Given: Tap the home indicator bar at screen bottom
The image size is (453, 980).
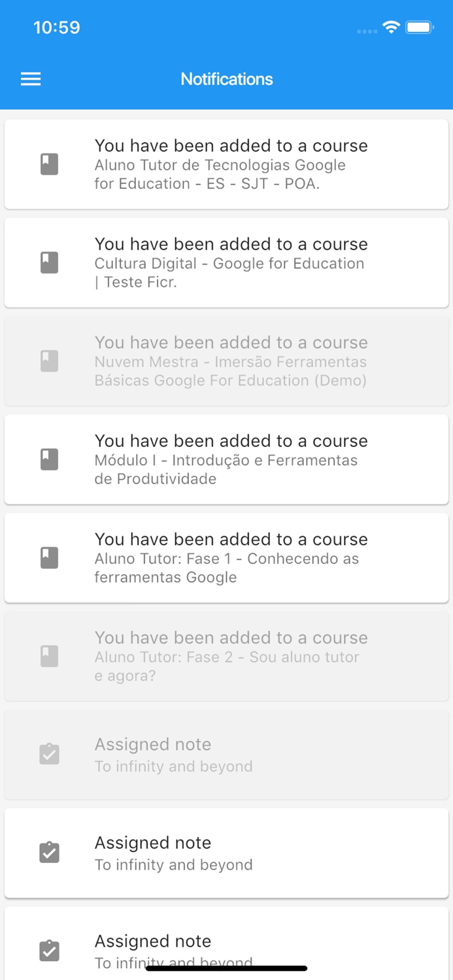Looking at the screenshot, I should coord(226,968).
